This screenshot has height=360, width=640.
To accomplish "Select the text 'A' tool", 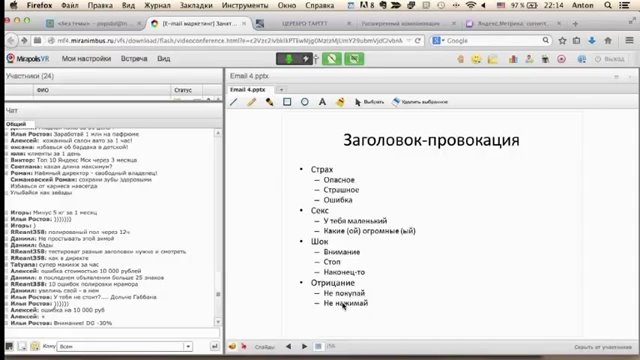I will (x=322, y=102).
